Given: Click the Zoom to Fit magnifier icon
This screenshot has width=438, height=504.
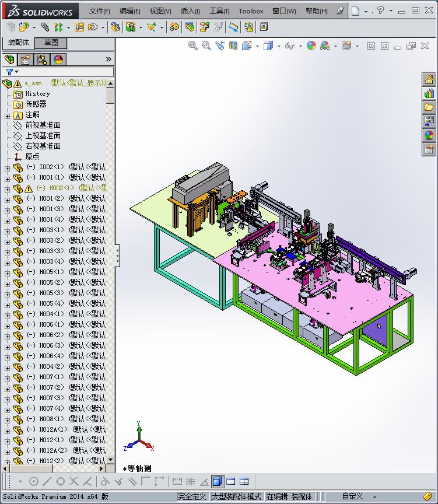Looking at the screenshot, I should [x=193, y=45].
